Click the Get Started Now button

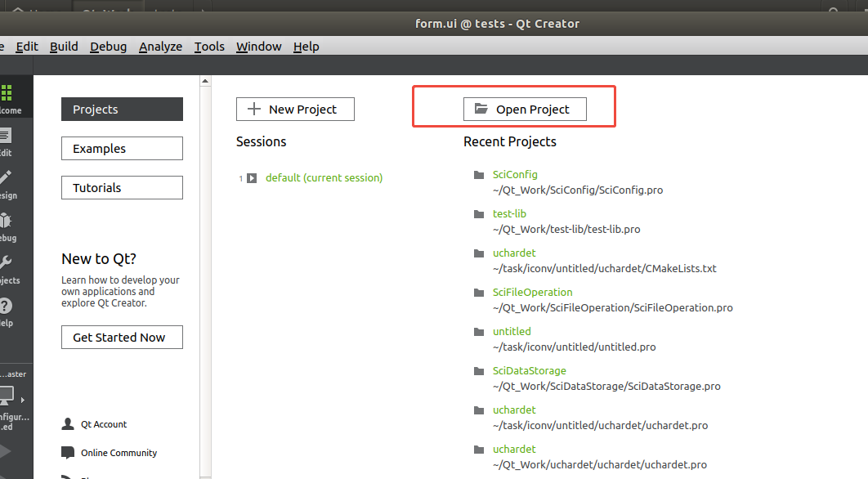tap(122, 338)
